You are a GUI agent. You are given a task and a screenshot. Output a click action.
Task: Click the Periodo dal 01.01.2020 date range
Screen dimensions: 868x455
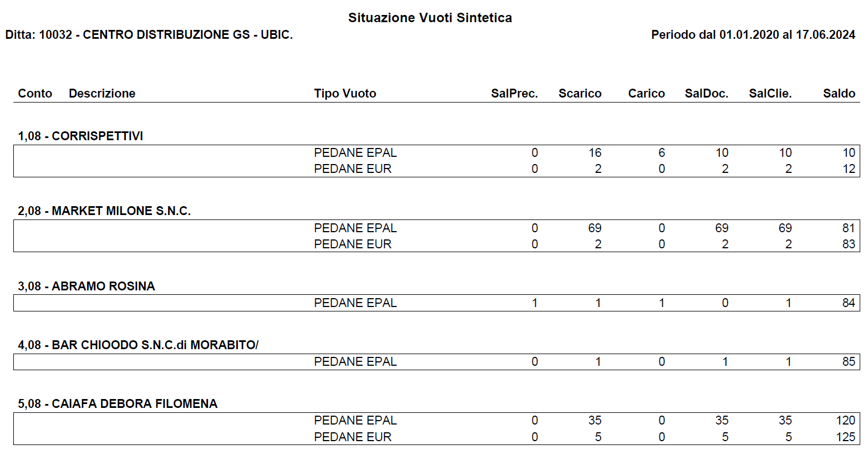pos(753,34)
